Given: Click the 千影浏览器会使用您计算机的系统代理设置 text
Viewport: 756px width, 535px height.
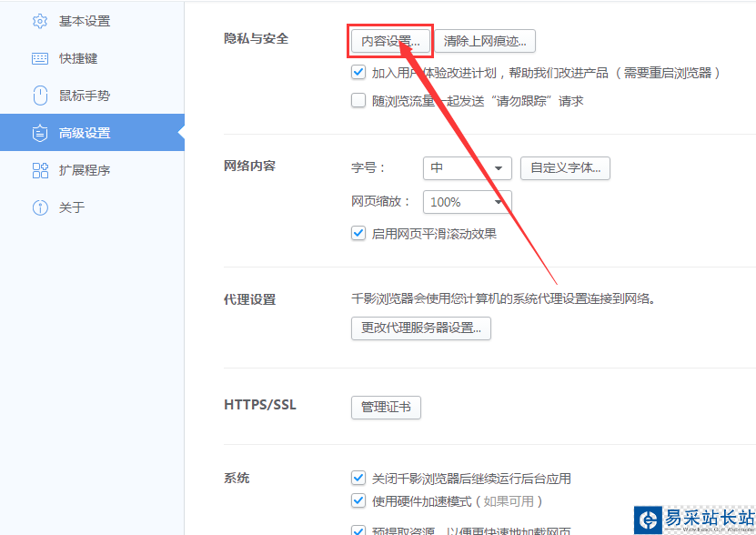Looking at the screenshot, I should coord(503,298).
